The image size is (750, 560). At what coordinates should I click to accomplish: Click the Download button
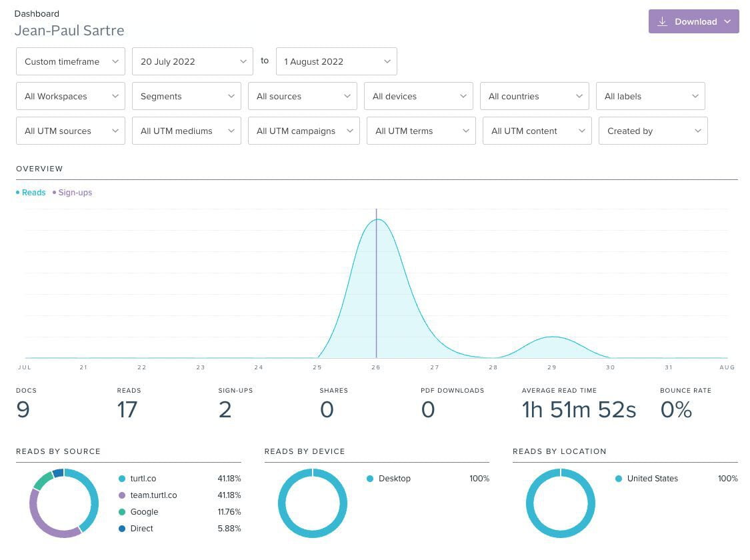[x=693, y=21]
